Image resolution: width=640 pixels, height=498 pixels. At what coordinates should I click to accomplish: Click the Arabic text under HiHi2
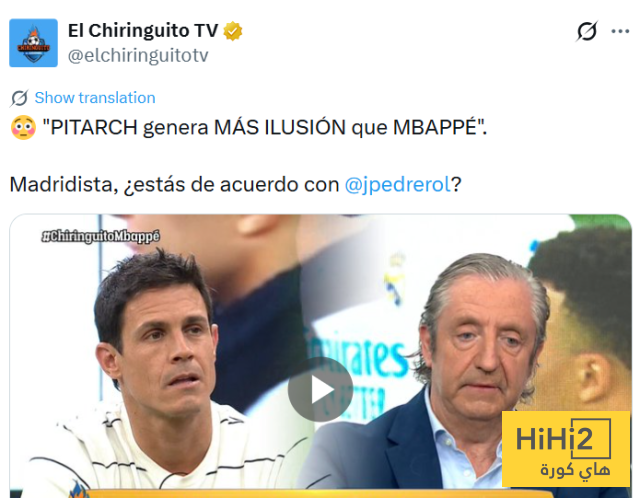(x=576, y=470)
